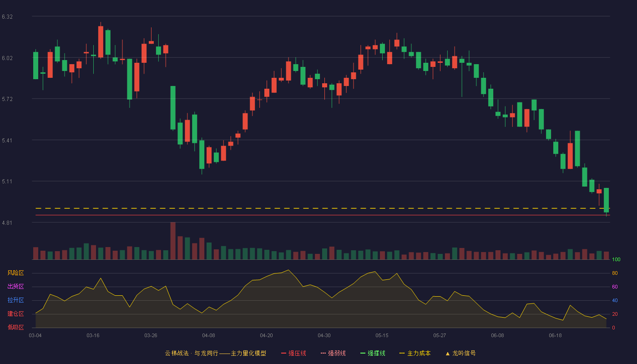The height and width of the screenshot is (364, 637).
Task: Toggle the 强撑线 legend entry
Action: point(373,353)
